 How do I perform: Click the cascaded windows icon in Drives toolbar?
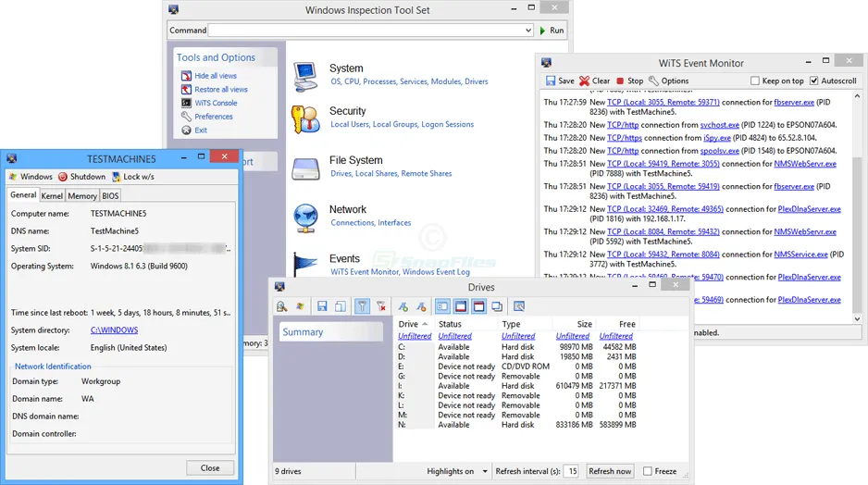pyautogui.click(x=497, y=306)
